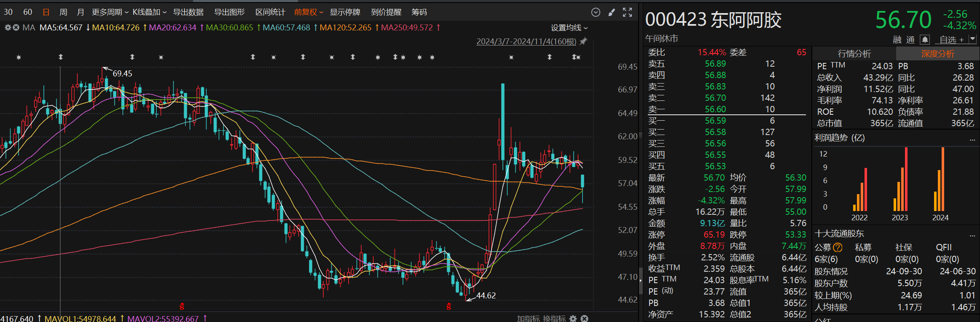This screenshot has height=322, width=980.
Task: Pin the date range 2024/3/7-2024/11/4
Action: (583, 41)
